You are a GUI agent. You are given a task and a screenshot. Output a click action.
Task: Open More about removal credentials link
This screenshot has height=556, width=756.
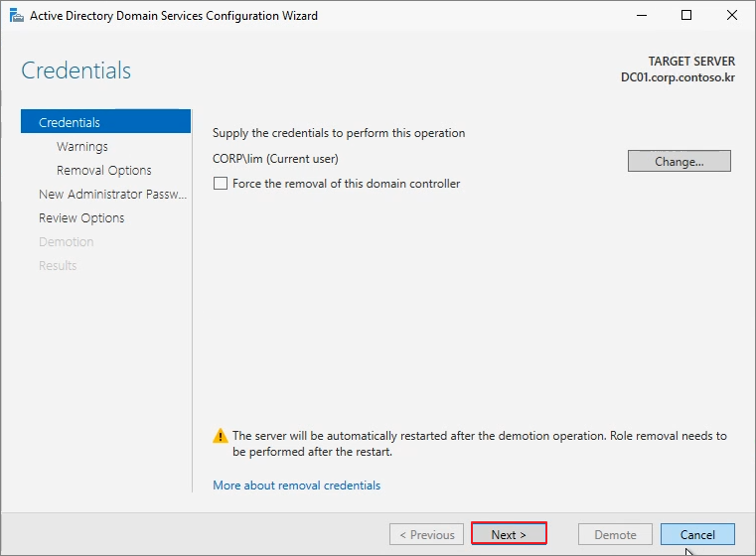point(296,486)
